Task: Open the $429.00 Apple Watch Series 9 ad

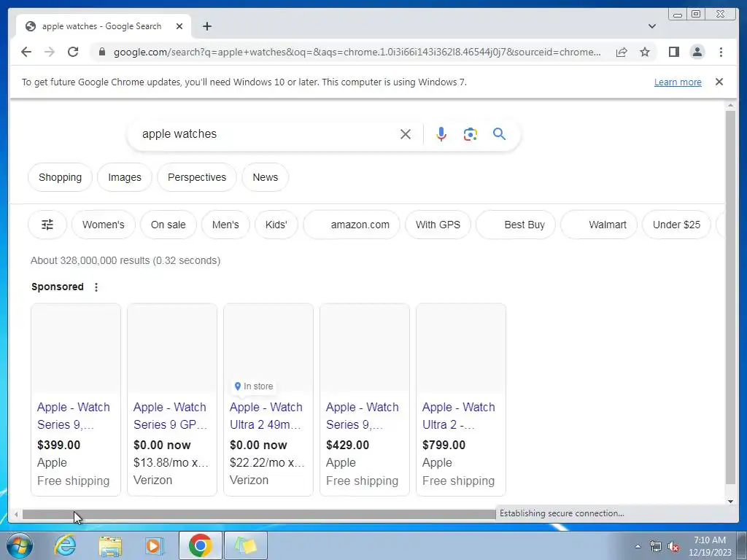Action: point(362,416)
